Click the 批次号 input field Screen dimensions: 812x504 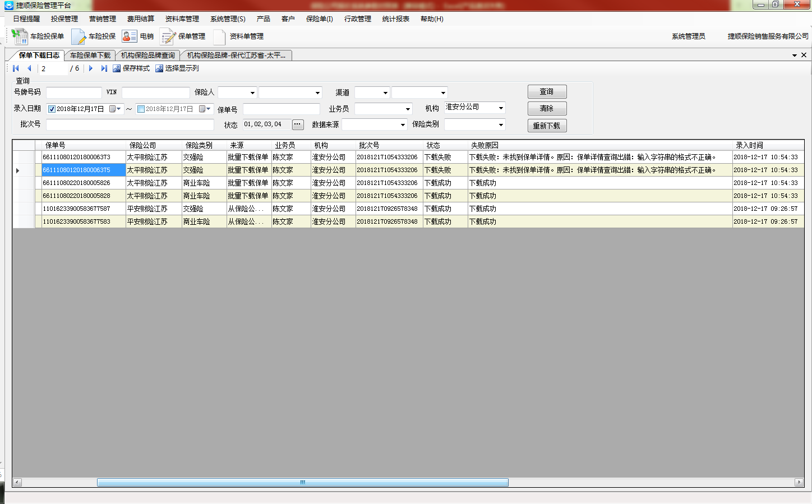pyautogui.click(x=130, y=124)
